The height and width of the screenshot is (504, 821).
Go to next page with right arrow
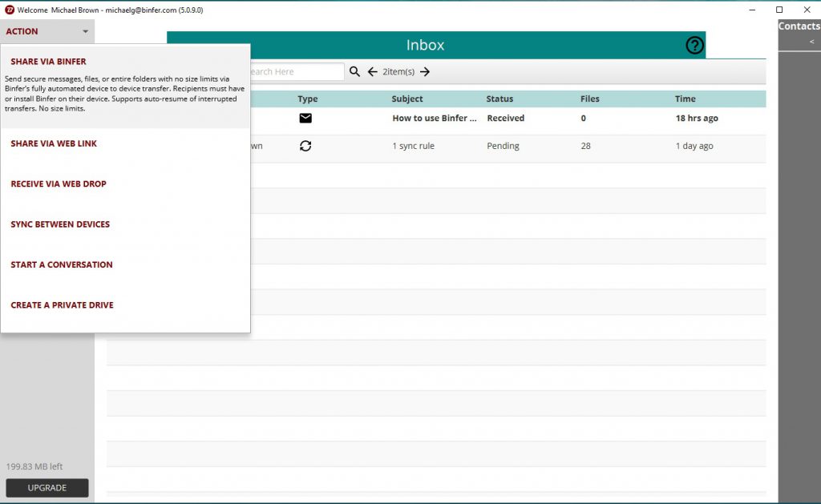425,72
